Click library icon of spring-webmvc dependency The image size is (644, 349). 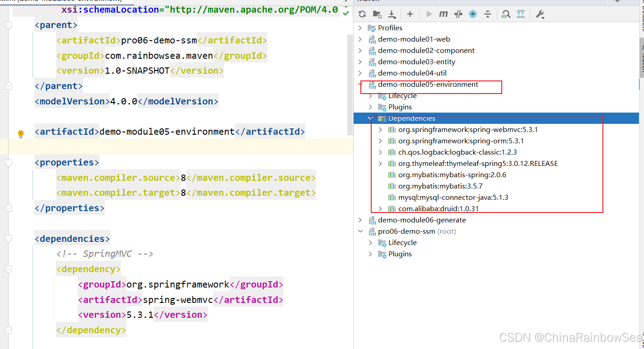pyautogui.click(x=392, y=130)
